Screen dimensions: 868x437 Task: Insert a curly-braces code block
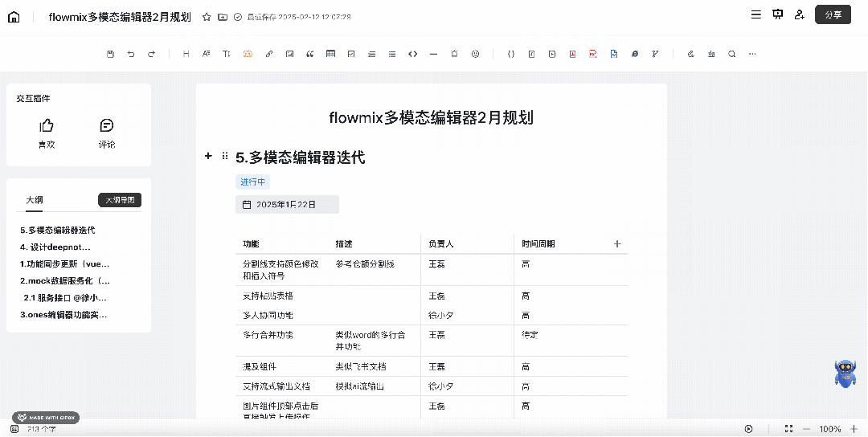(511, 54)
